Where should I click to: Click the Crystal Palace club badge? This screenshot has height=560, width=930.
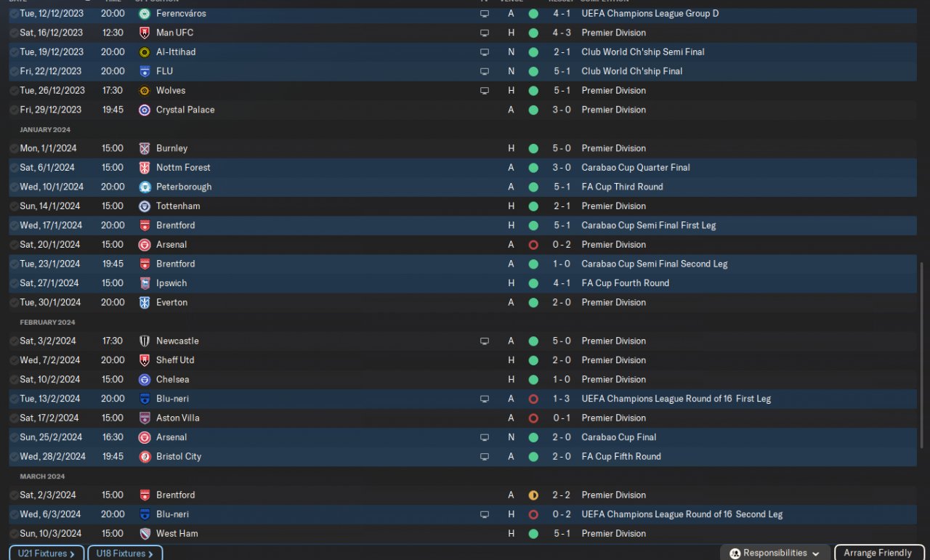(144, 110)
